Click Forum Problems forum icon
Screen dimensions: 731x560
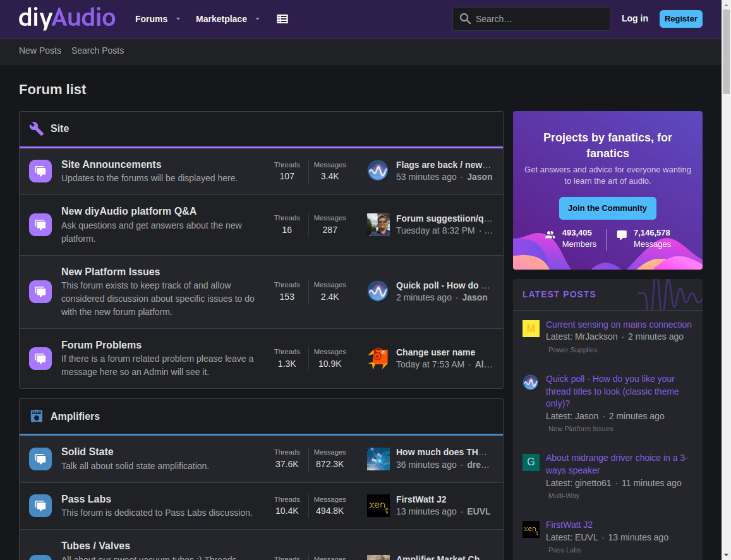pos(40,358)
